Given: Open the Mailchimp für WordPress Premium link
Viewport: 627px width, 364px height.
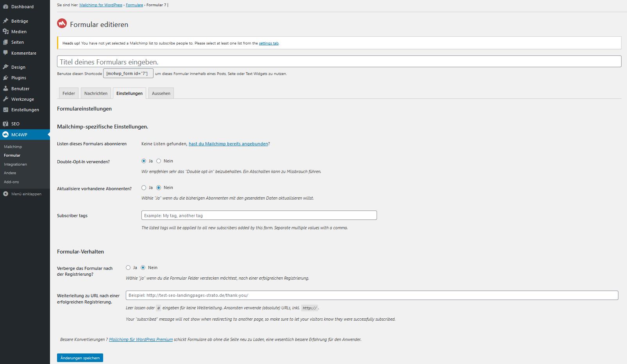Looking at the screenshot, I should tap(141, 339).
